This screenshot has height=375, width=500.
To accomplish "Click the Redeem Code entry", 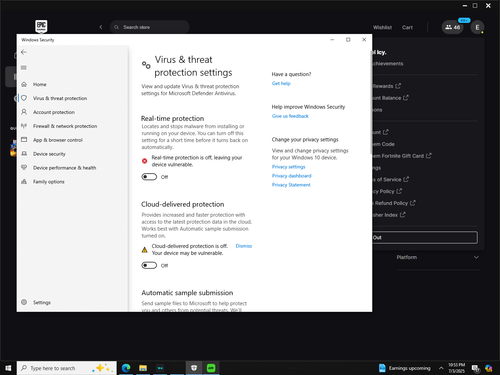I will [384, 144].
